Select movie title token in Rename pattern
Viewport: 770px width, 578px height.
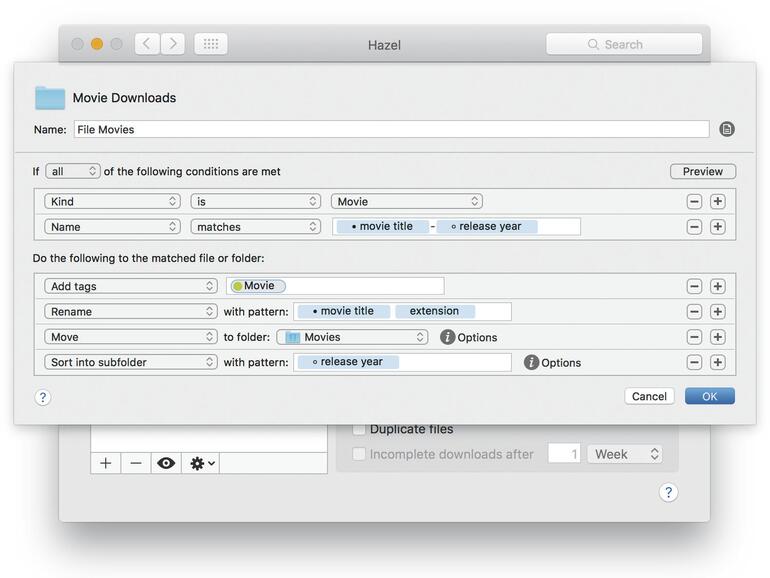[x=344, y=311]
